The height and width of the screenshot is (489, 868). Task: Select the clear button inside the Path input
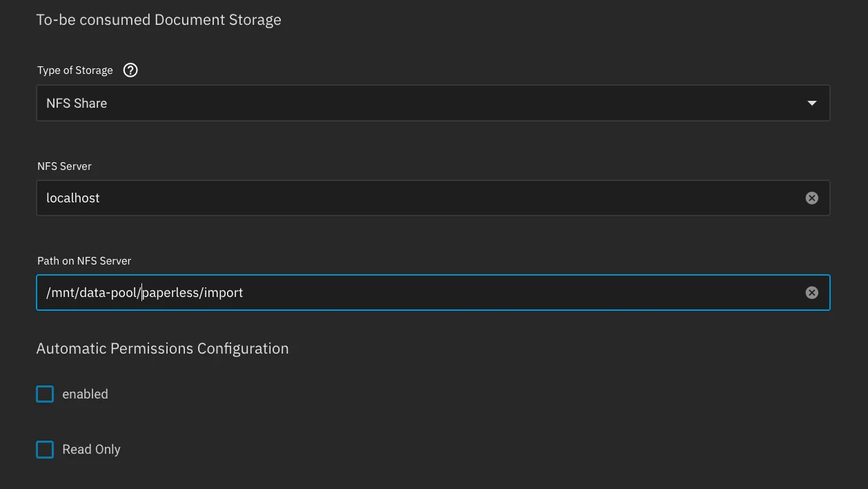(x=811, y=292)
